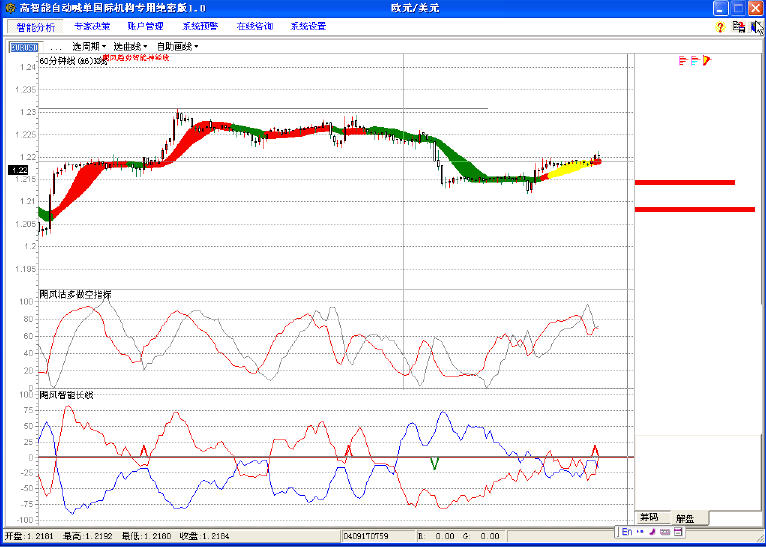
Task: Open the 专家决策 menu
Action: point(92,27)
